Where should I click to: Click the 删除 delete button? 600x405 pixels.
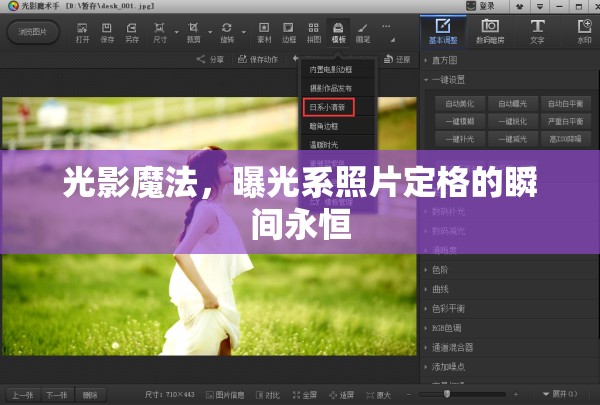point(90,395)
